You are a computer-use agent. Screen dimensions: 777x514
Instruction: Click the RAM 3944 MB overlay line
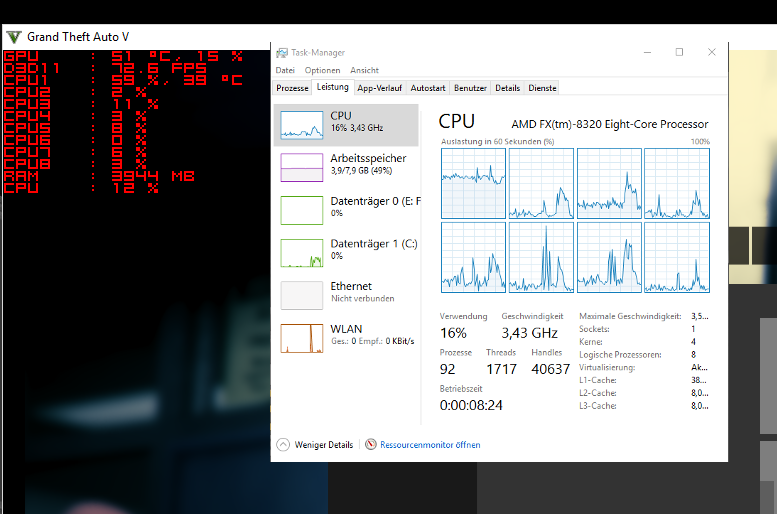click(99, 176)
